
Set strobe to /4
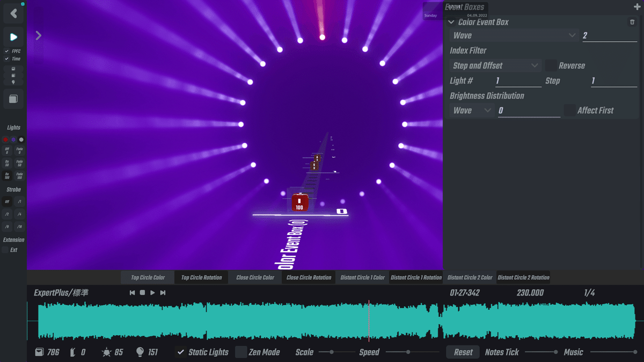pyautogui.click(x=19, y=214)
